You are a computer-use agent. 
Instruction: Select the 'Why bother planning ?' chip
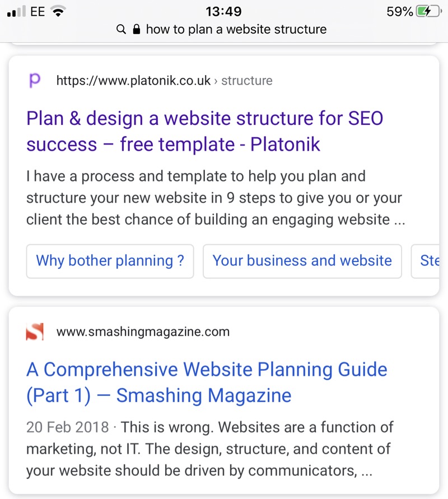(110, 261)
